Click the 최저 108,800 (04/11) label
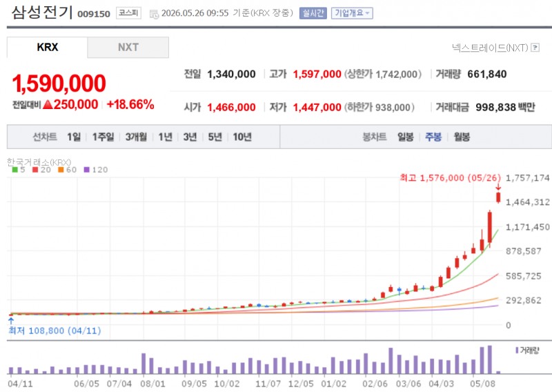Viewport: 552px width, 392px height. [55, 331]
